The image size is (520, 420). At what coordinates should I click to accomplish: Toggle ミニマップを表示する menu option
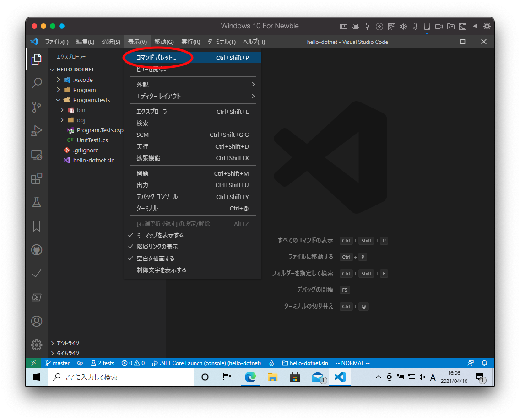click(192, 235)
